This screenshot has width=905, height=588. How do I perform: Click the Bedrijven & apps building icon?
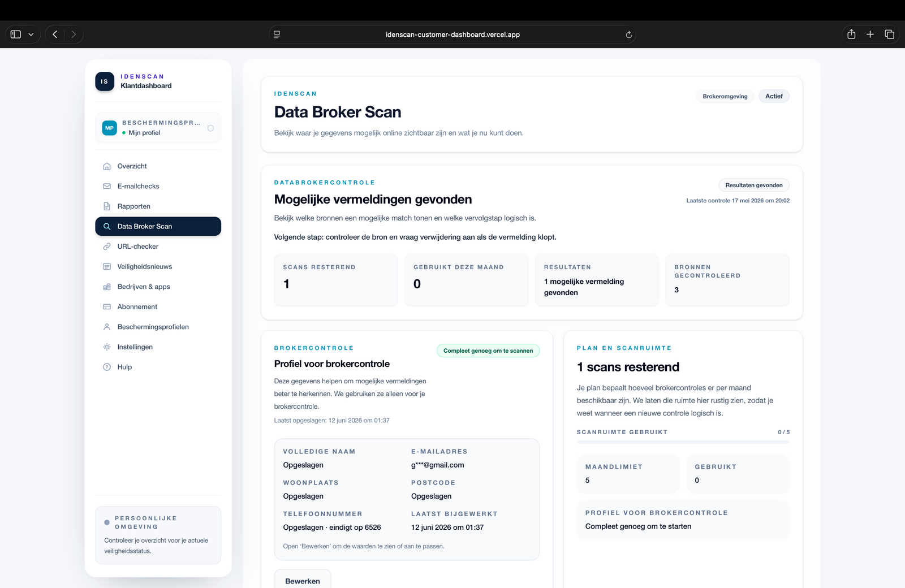[107, 287]
